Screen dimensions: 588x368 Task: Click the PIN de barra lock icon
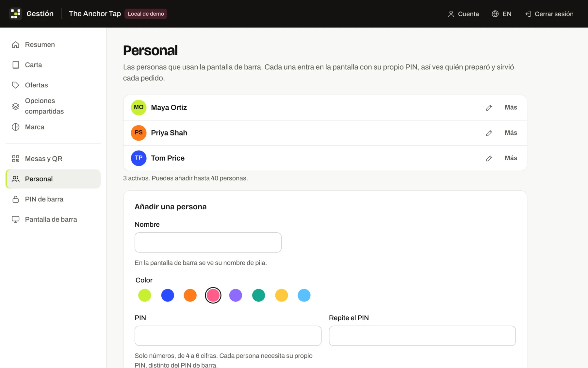coord(16,199)
